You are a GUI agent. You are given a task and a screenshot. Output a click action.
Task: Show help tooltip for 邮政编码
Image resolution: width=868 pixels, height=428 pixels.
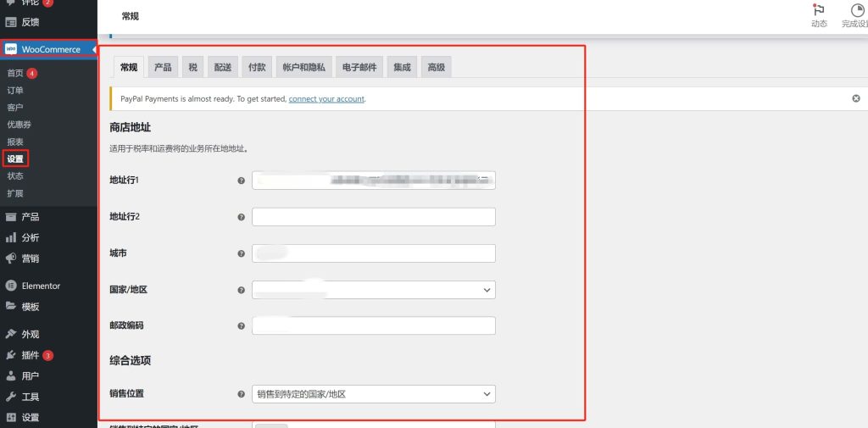(x=241, y=326)
